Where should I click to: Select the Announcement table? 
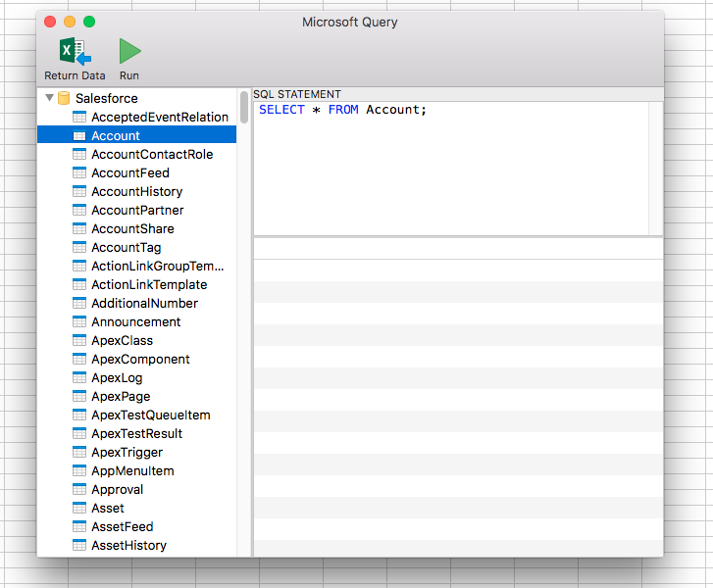point(136,322)
